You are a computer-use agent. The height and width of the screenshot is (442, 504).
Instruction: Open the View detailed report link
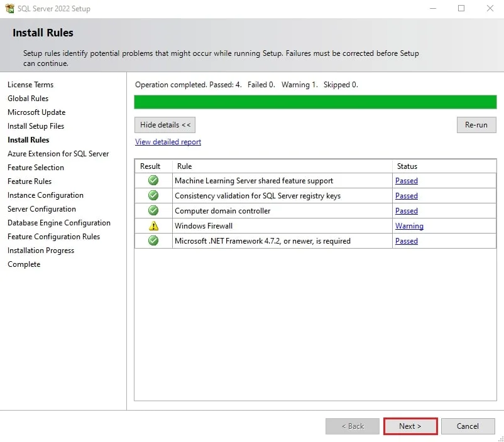click(168, 141)
